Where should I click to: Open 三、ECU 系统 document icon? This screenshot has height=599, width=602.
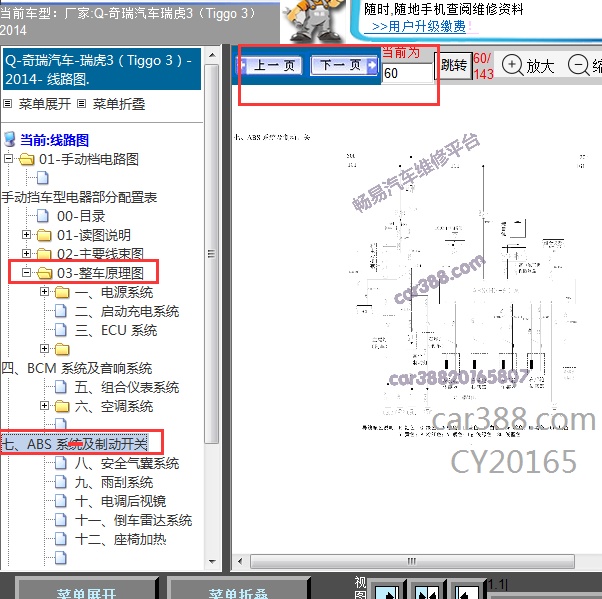pyautogui.click(x=61, y=330)
